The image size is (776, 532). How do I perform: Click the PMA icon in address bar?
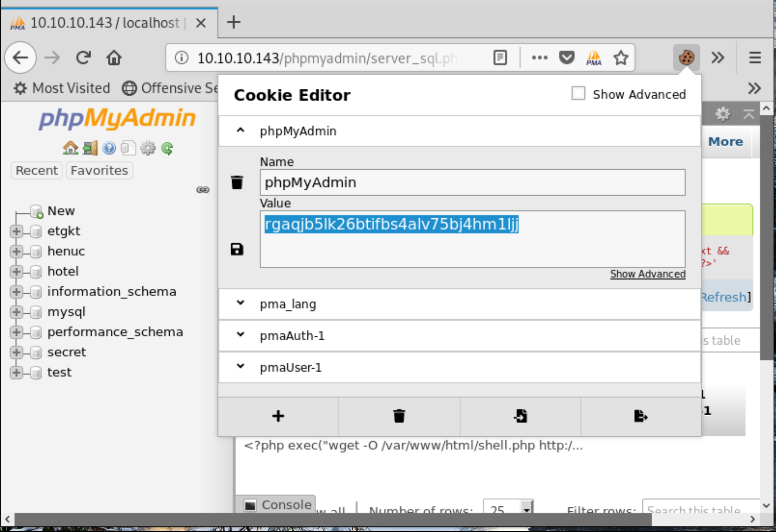594,58
